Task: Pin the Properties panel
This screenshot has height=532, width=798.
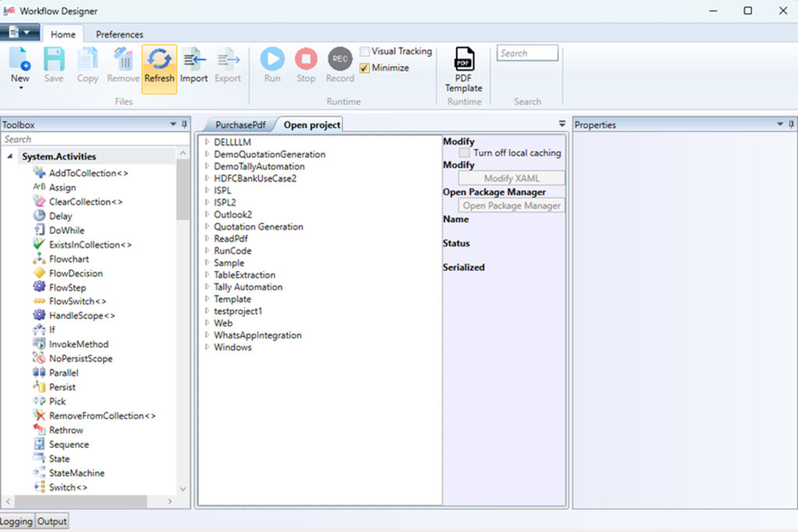Action: [x=791, y=124]
